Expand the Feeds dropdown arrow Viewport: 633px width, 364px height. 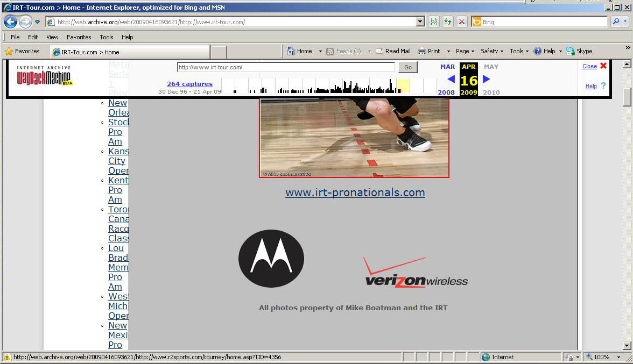tap(369, 51)
